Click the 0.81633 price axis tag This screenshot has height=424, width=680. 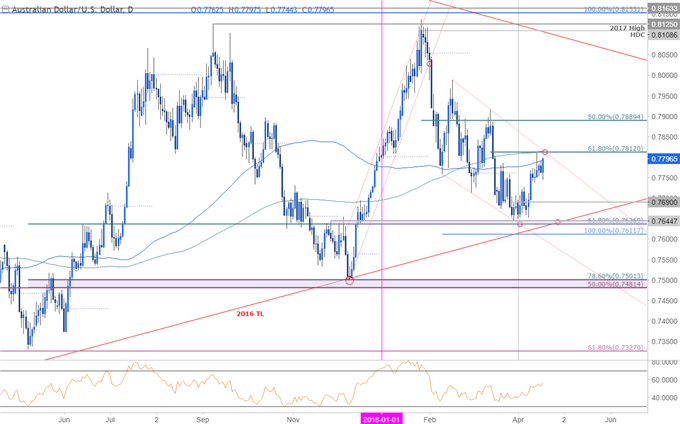pyautogui.click(x=664, y=8)
